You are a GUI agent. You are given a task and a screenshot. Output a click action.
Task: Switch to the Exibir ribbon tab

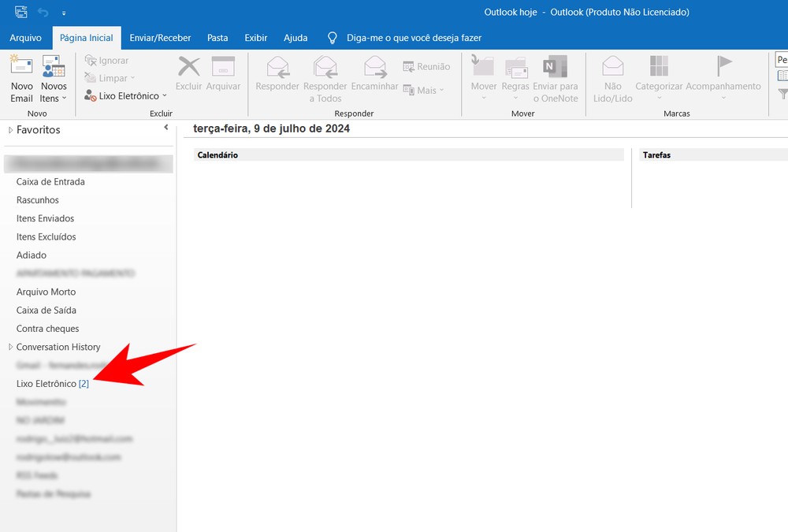coord(255,37)
